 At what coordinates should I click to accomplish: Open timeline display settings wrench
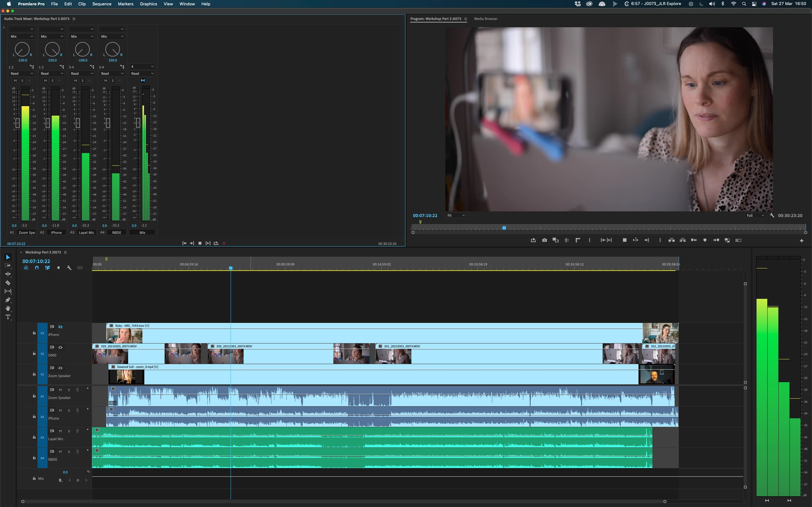tap(69, 267)
